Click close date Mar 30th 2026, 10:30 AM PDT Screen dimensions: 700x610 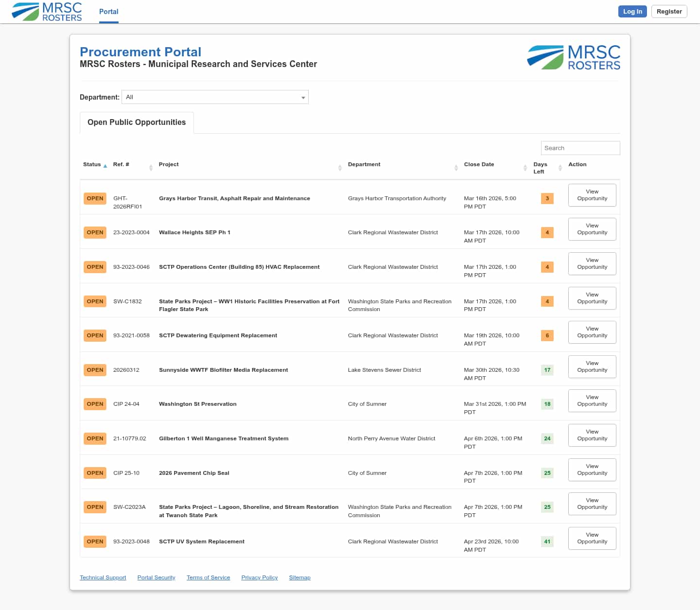(491, 374)
